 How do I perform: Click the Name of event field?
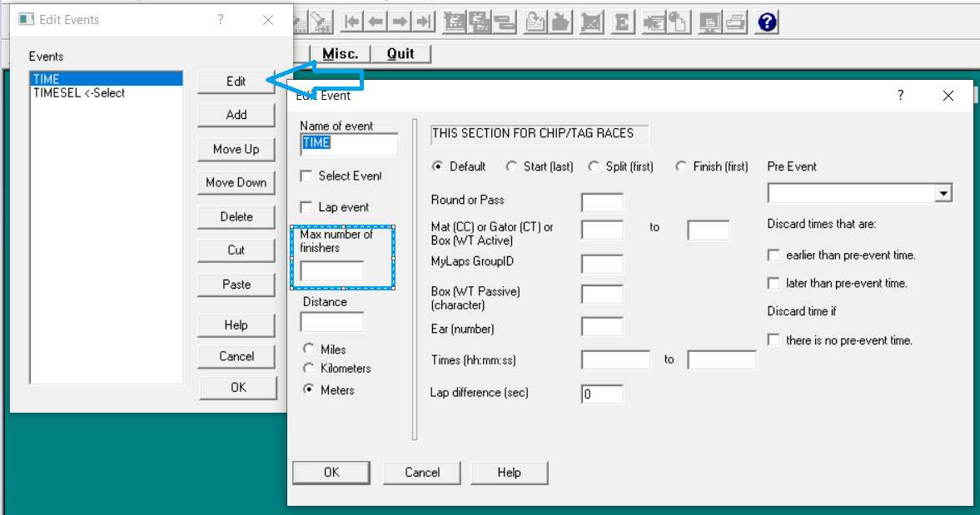tap(349, 144)
